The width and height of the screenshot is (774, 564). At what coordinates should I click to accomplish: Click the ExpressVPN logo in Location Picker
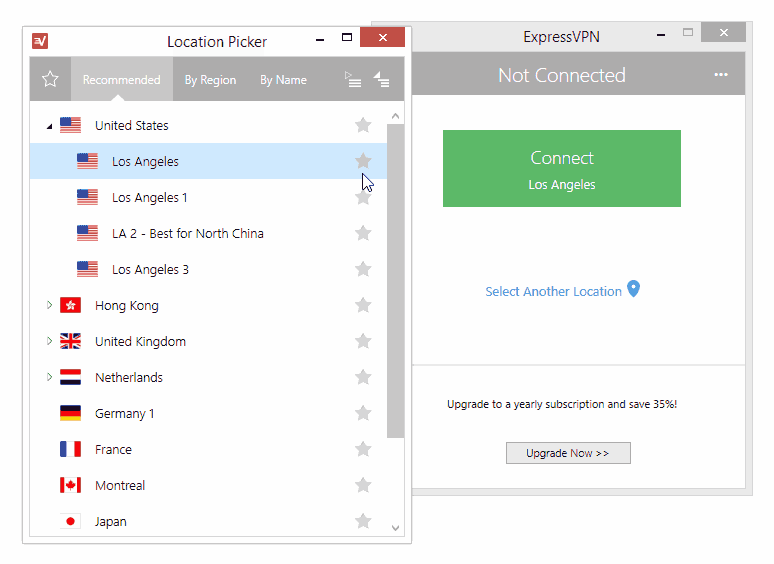pos(40,41)
